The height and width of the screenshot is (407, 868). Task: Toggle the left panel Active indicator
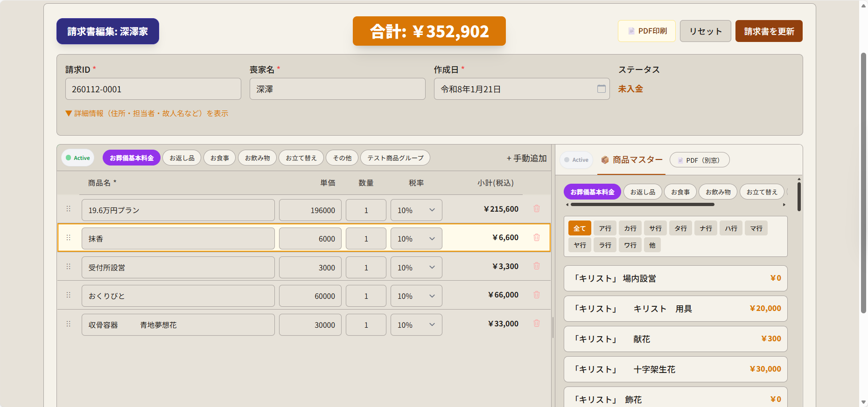point(78,158)
